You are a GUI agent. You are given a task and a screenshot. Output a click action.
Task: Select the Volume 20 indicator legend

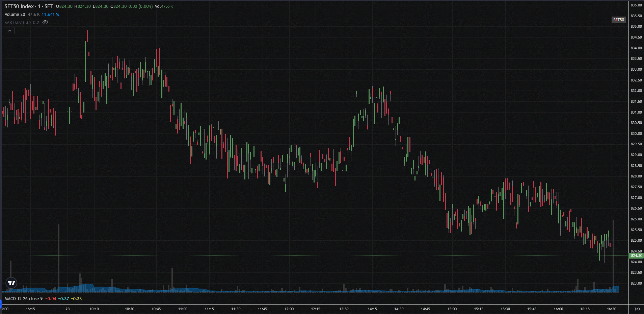click(x=15, y=15)
